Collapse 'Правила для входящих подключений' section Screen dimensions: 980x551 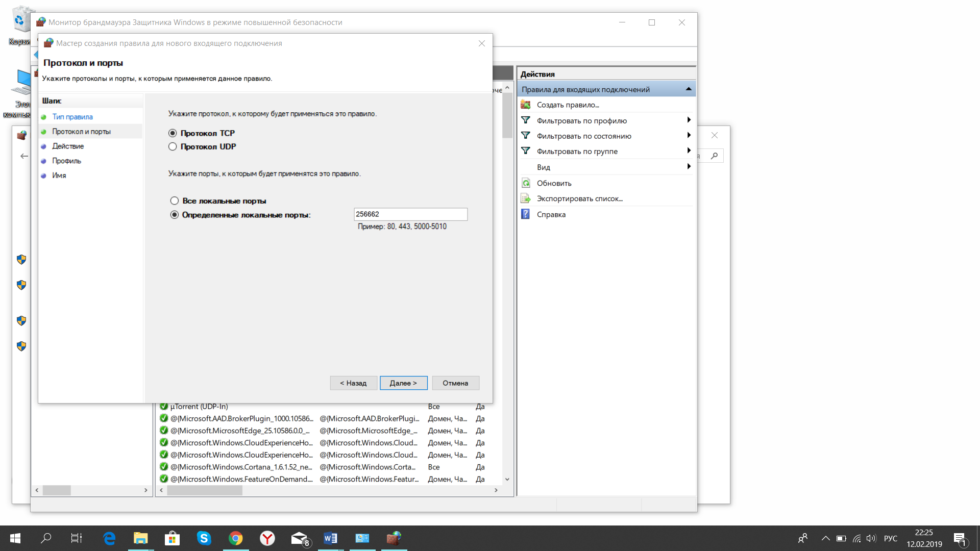[x=688, y=89]
